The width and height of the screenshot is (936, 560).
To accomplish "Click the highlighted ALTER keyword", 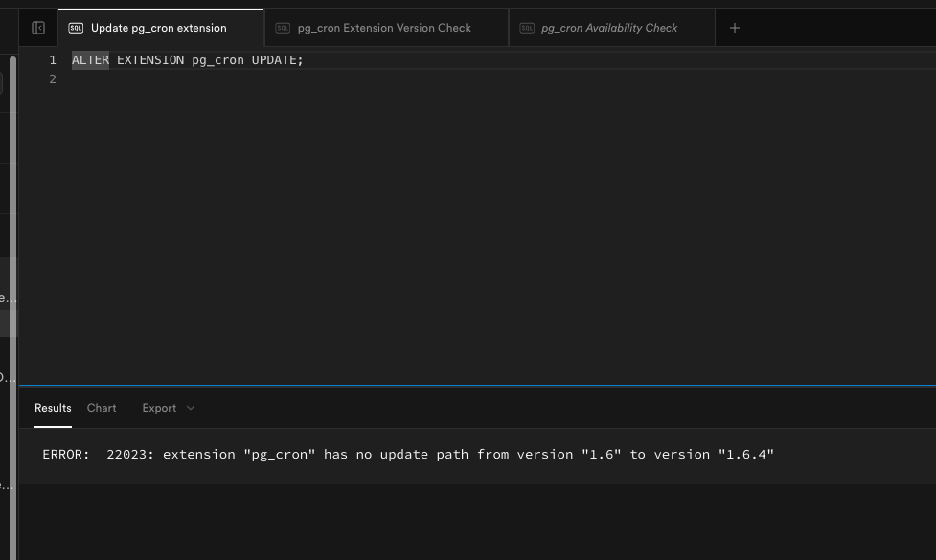I will coord(90,60).
